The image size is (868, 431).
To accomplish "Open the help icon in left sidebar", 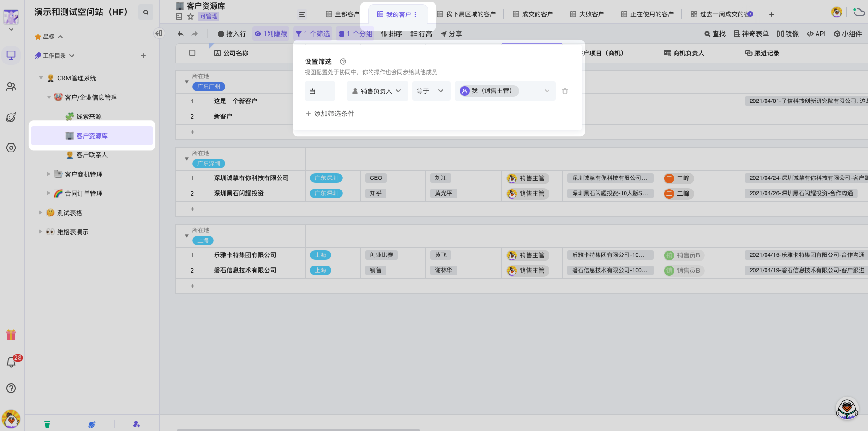I will (11, 388).
